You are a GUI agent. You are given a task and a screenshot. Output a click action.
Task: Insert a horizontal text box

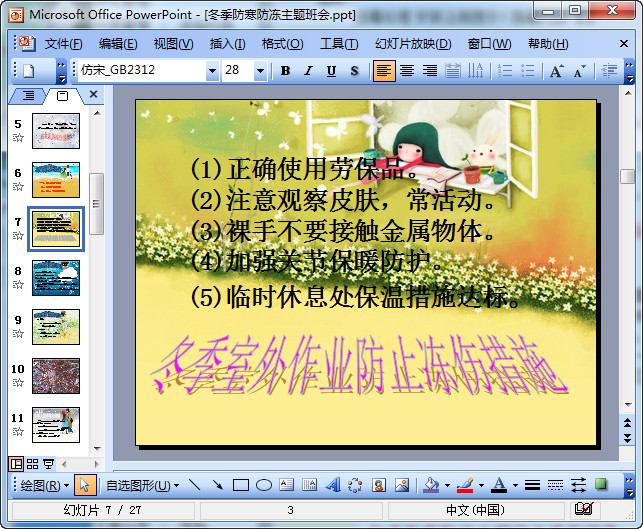point(287,486)
